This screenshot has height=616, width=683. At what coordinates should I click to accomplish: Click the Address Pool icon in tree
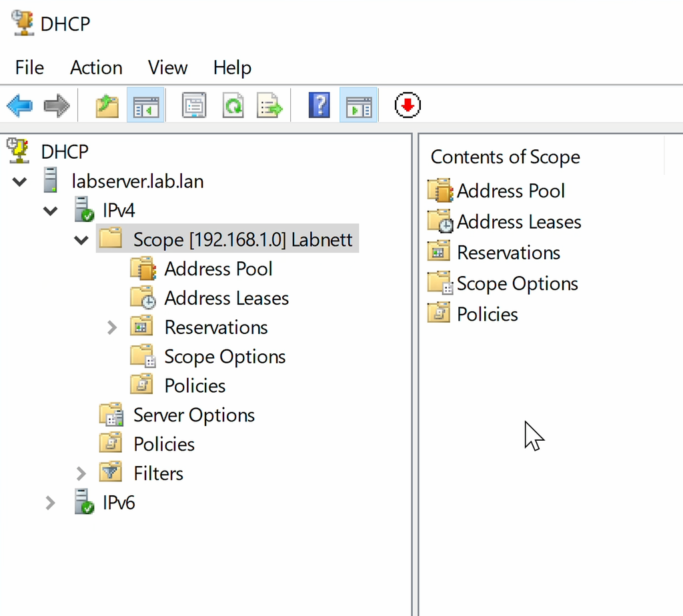(143, 268)
